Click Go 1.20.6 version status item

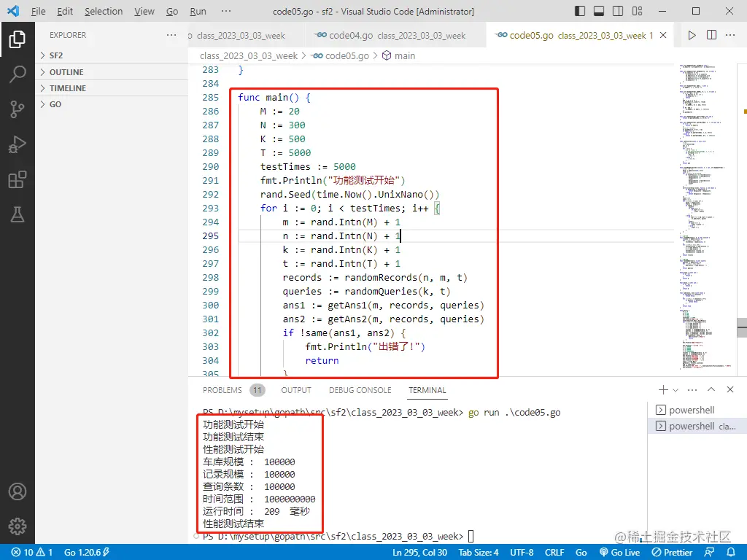pos(86,553)
